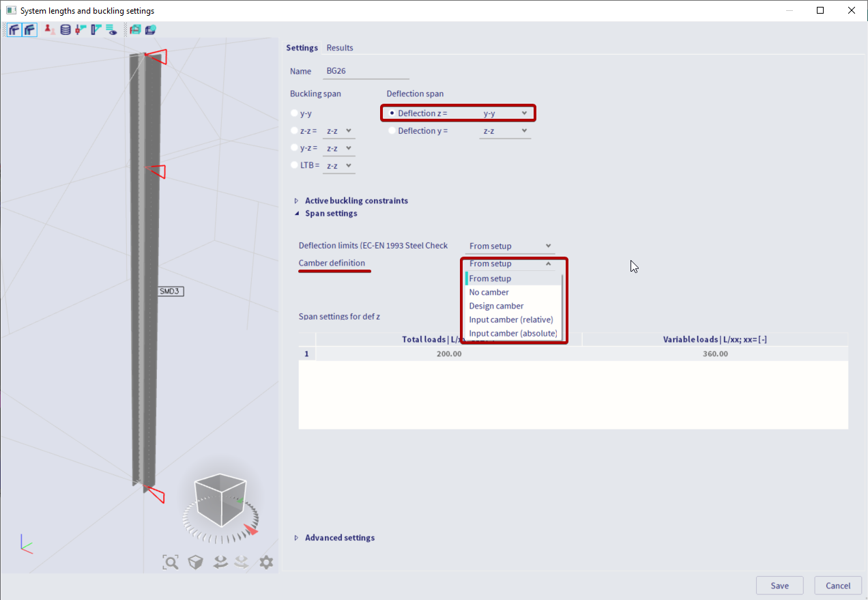868x600 pixels.
Task: Select the y-y buckling span radio button
Action: click(294, 113)
